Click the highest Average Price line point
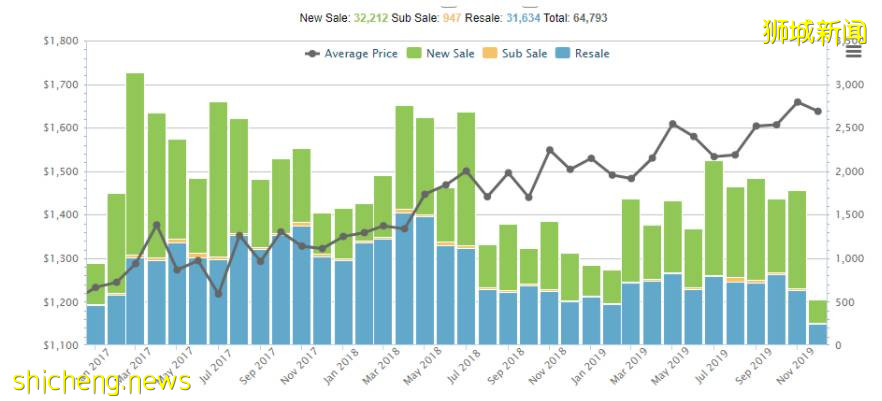Viewport: 882px width, 401px height. [797, 102]
